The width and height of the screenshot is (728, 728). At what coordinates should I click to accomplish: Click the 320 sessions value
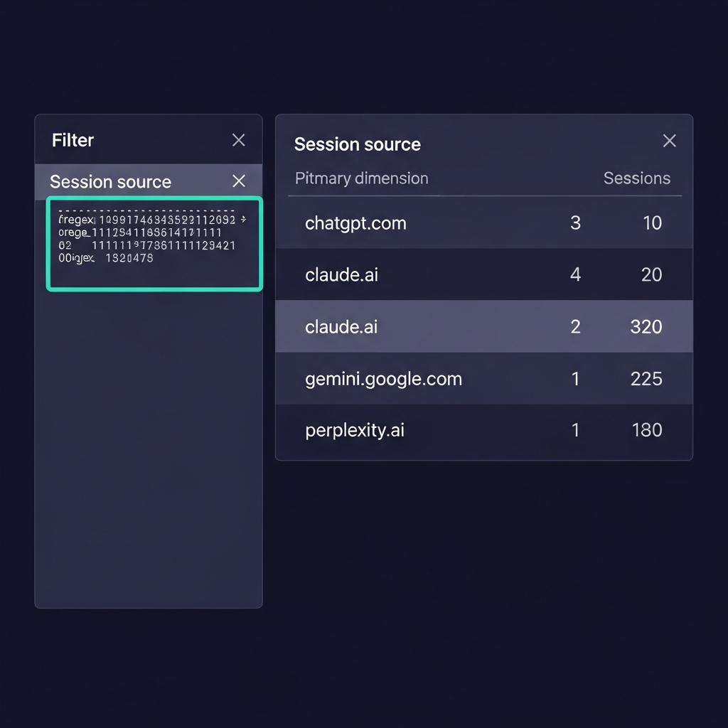646,326
